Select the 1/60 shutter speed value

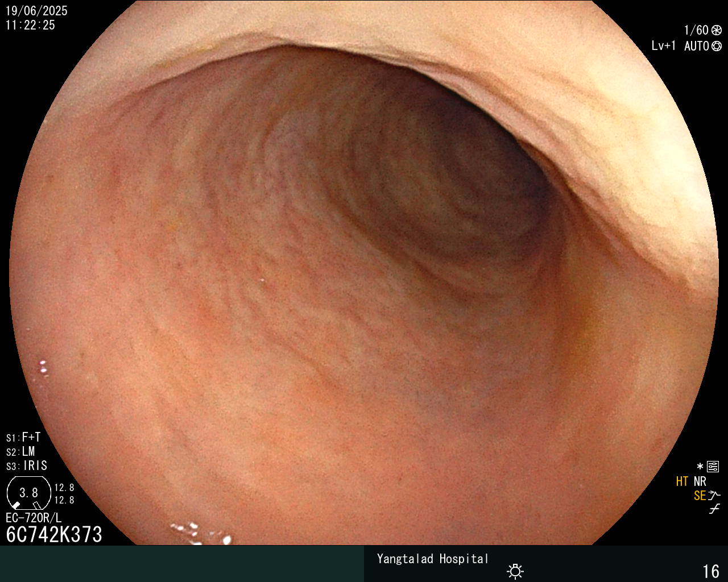pyautogui.click(x=696, y=30)
